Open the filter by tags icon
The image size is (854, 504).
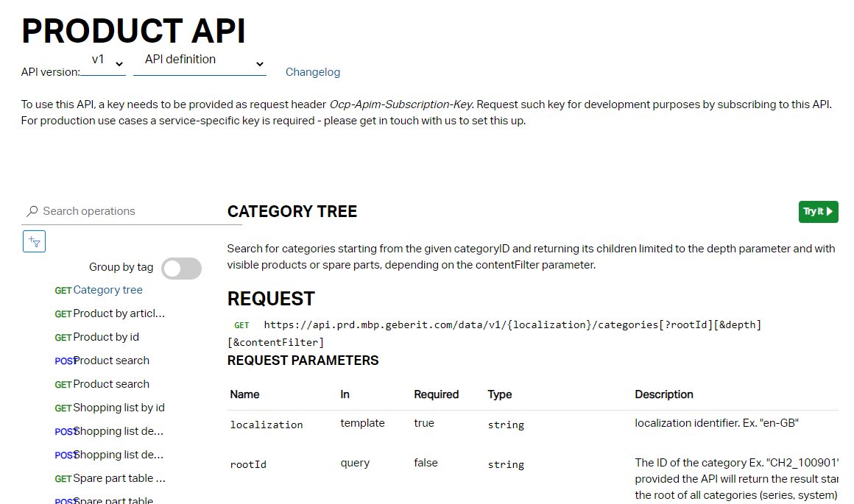(35, 241)
